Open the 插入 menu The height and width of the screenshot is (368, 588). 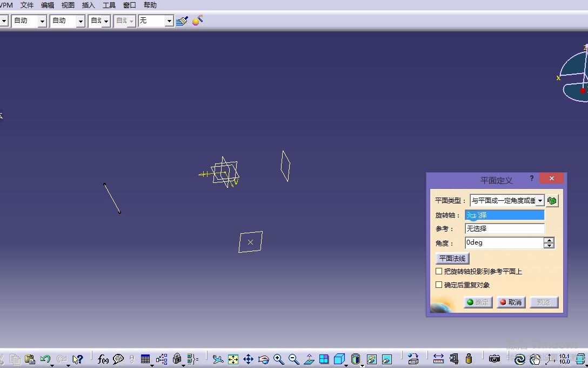pyautogui.click(x=89, y=5)
